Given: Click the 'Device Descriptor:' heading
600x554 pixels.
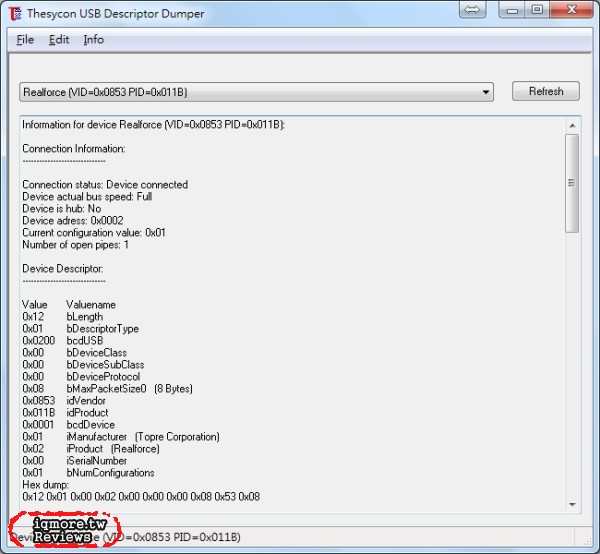Looking at the screenshot, I should click(63, 269).
